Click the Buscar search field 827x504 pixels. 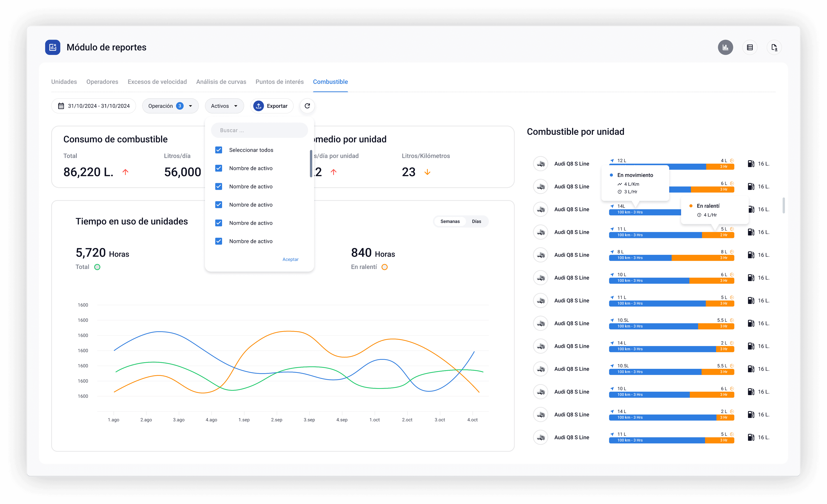[x=259, y=130]
